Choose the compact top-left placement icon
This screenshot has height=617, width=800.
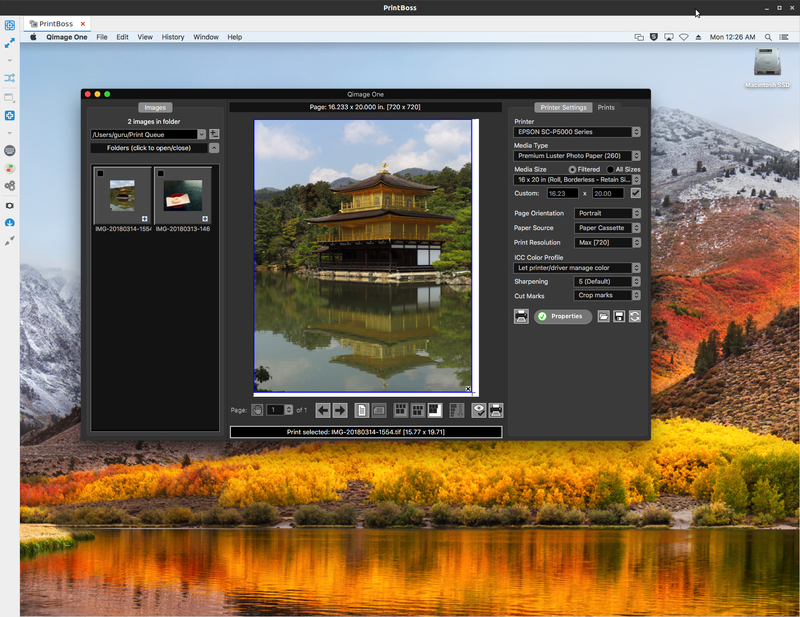coord(435,410)
